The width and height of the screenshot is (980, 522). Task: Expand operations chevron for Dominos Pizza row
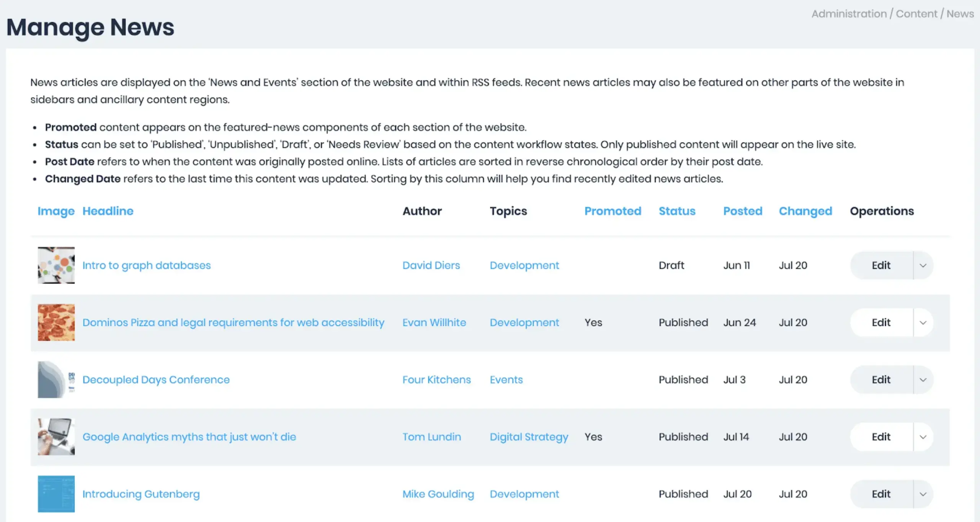pos(923,322)
